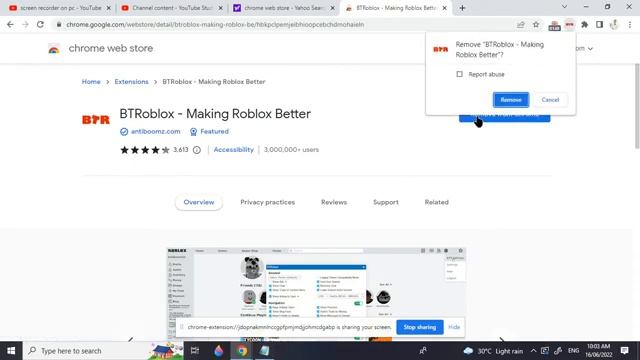Viewport: 640px width, 360px height.
Task: Click the chrome web store rainbow logo
Action: [54, 49]
